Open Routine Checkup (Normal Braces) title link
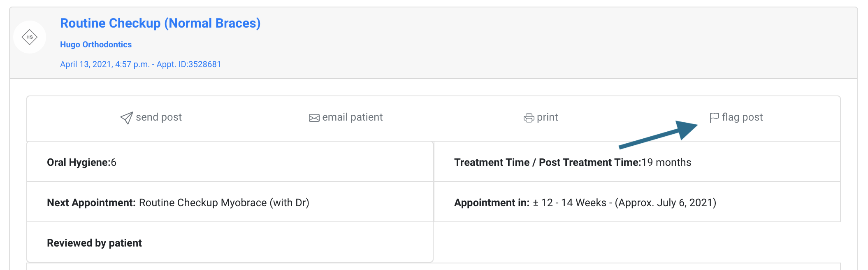Screen dimensions: 868x270 coord(160,23)
